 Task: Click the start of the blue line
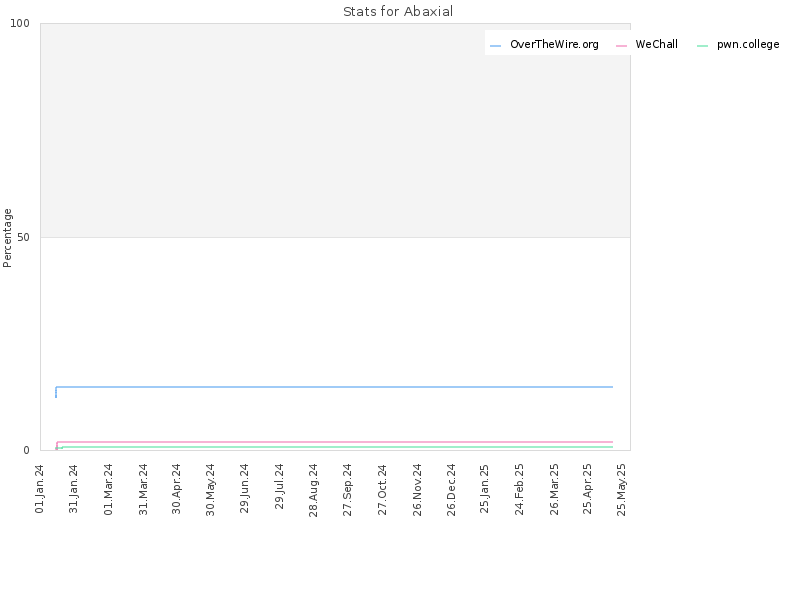coord(56,396)
